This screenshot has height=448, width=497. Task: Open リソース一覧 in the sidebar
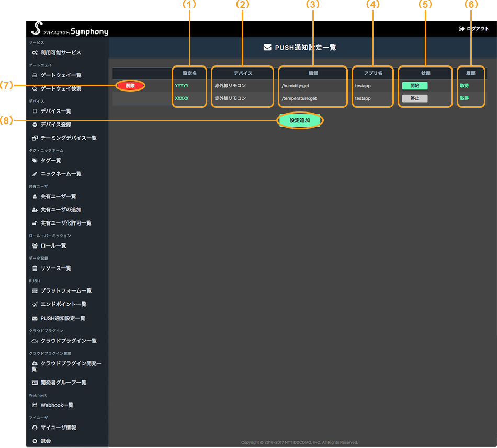click(x=56, y=268)
